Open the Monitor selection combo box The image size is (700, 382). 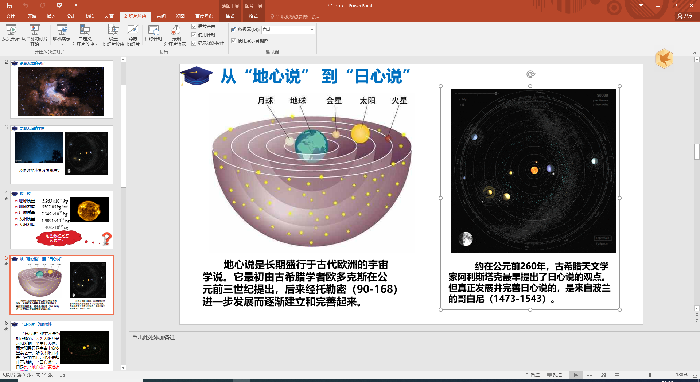pyautogui.click(x=288, y=29)
